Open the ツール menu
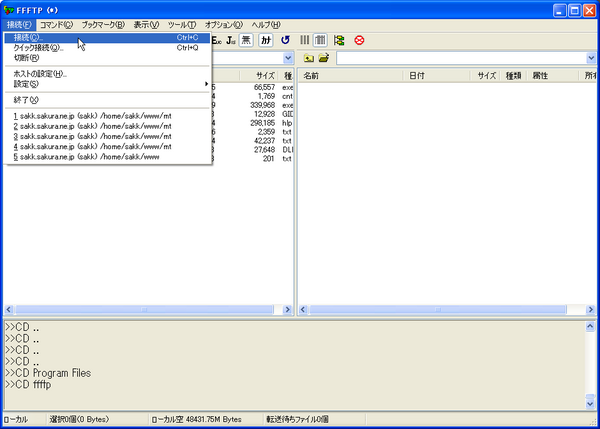600x429 pixels. click(x=182, y=25)
